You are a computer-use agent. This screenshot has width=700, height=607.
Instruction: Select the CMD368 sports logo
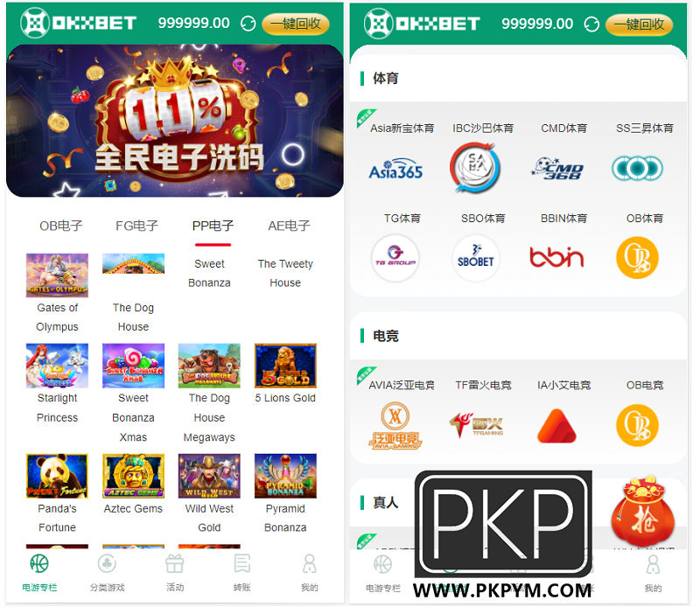tap(557, 169)
